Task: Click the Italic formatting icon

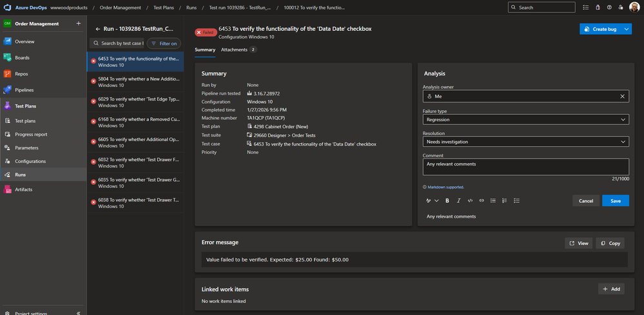Action: [458, 200]
